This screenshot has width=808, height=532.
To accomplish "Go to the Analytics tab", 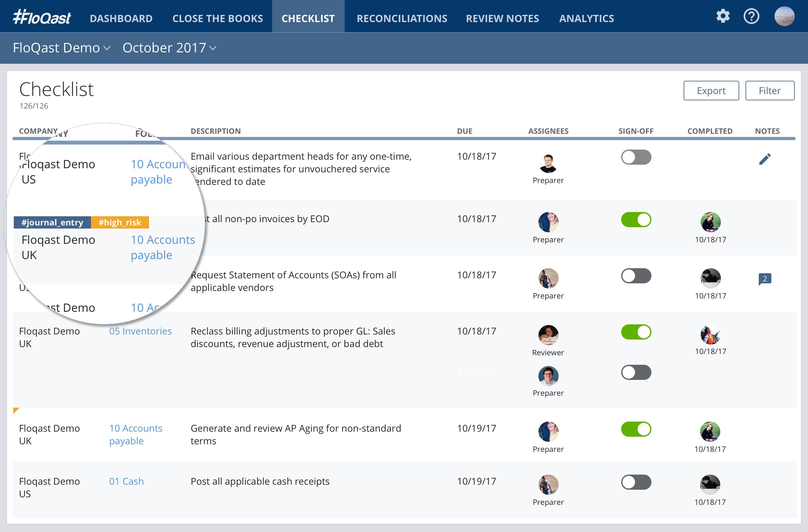I will 587,18.
